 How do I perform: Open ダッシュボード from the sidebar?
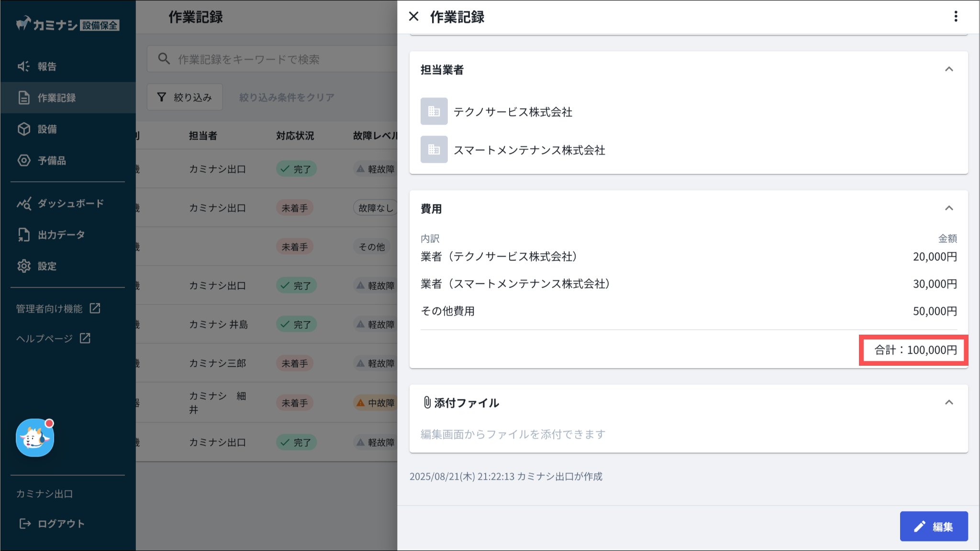point(70,203)
